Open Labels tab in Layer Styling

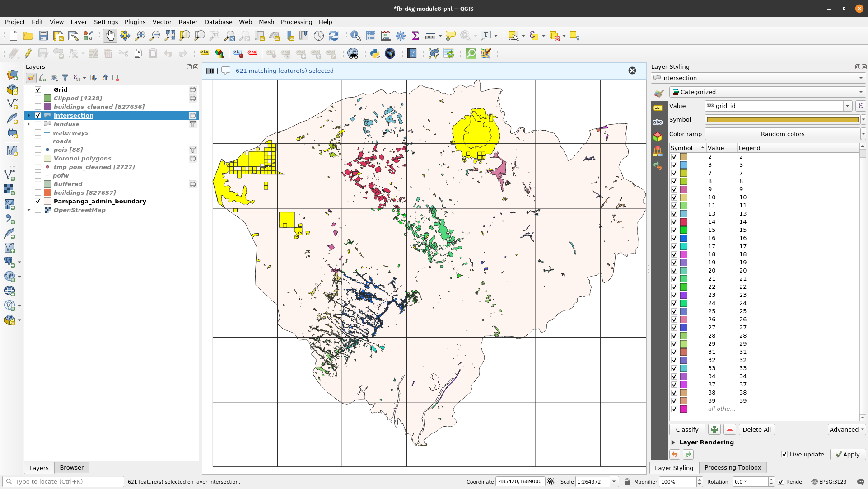(x=658, y=108)
